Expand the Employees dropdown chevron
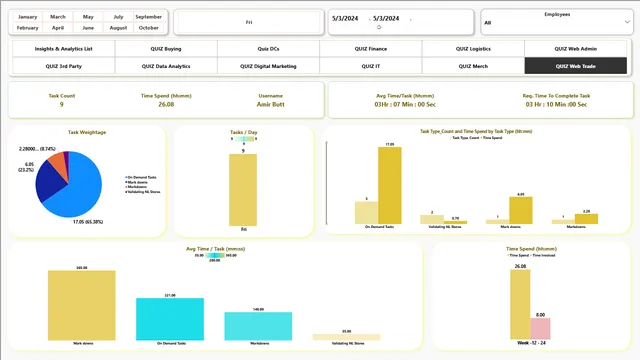The image size is (640, 360). coord(627,22)
